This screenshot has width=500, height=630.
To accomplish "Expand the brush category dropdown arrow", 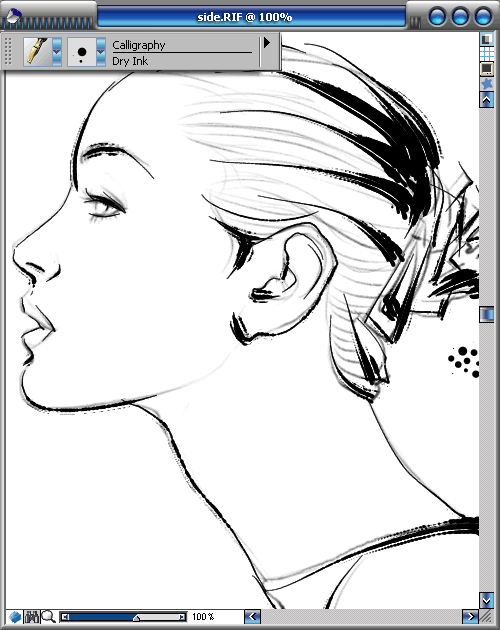I will (x=57, y=52).
